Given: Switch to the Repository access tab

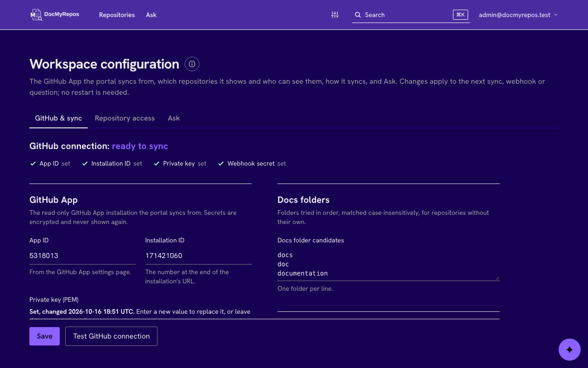Looking at the screenshot, I should (124, 118).
